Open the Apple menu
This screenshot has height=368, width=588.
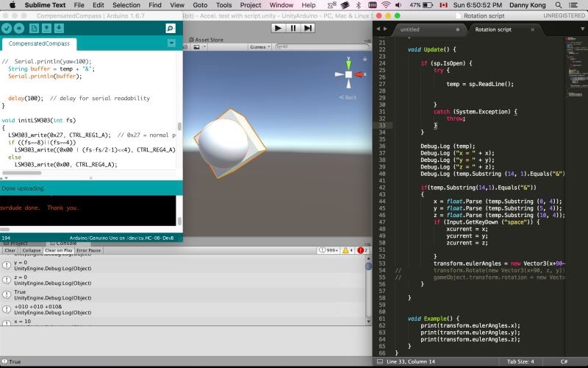(x=12, y=5)
